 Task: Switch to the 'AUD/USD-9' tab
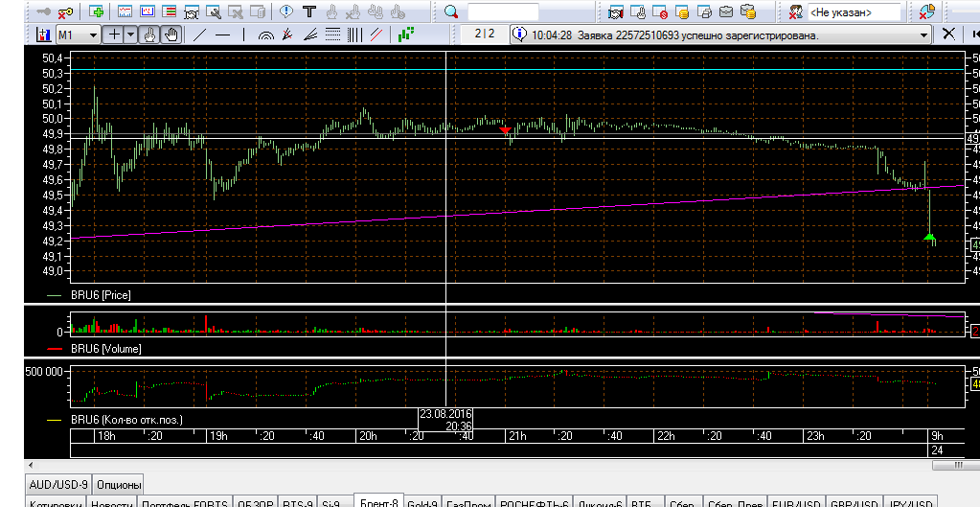58,485
